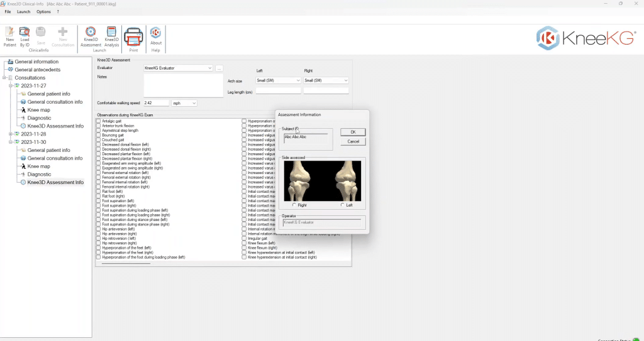Check the Bouncing gait checkbox
This screenshot has height=341, width=644.
(98, 135)
